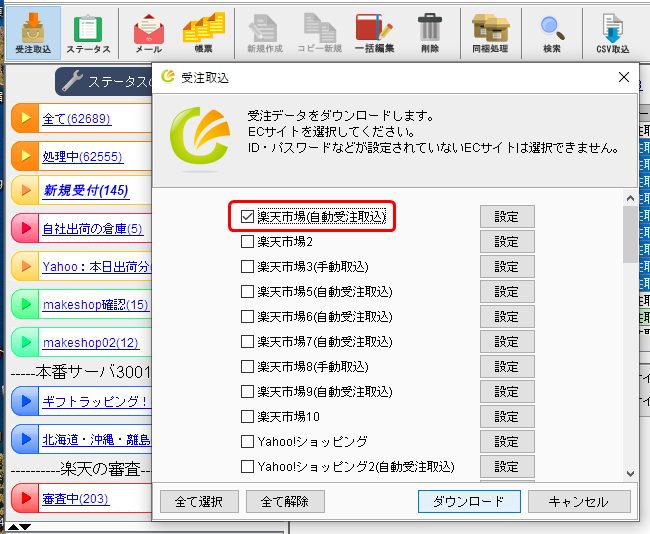Click the up triangle under the status list

(x=13, y=527)
